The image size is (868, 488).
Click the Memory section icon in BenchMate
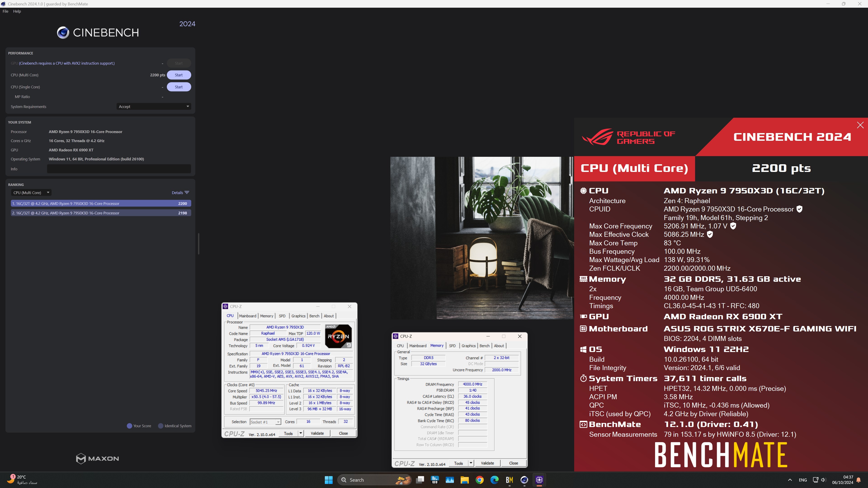[583, 279]
